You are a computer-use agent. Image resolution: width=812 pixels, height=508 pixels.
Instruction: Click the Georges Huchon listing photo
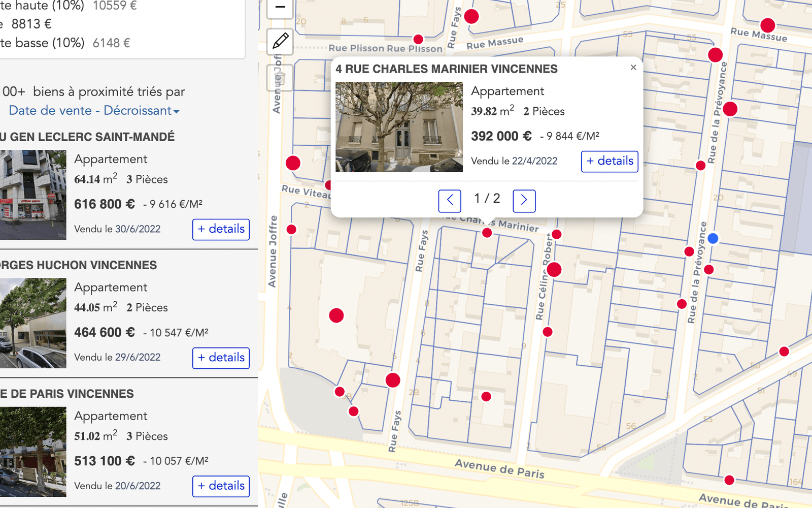pos(33,322)
